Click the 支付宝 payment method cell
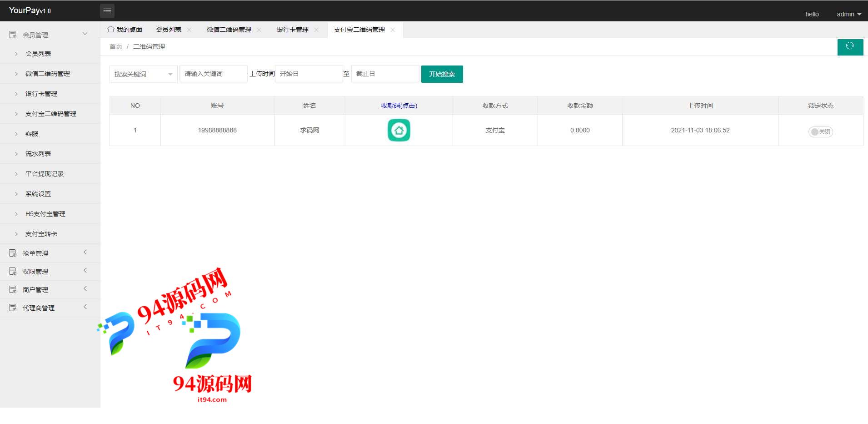The height and width of the screenshot is (424, 868). [495, 130]
